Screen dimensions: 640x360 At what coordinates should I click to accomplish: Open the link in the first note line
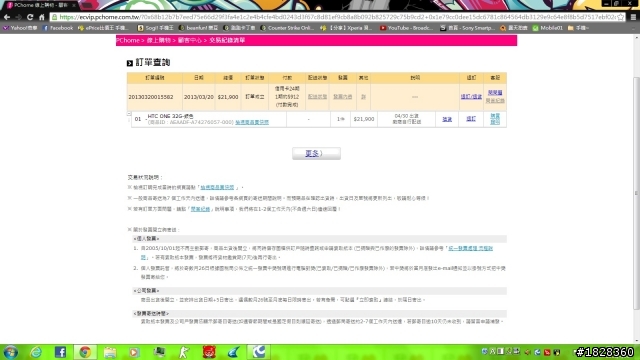[217, 187]
